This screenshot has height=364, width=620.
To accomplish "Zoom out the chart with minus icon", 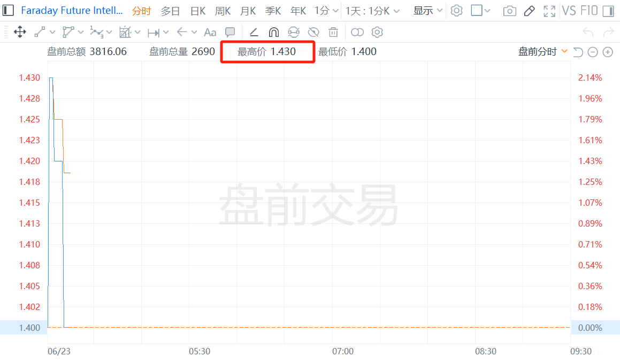I will (592, 52).
